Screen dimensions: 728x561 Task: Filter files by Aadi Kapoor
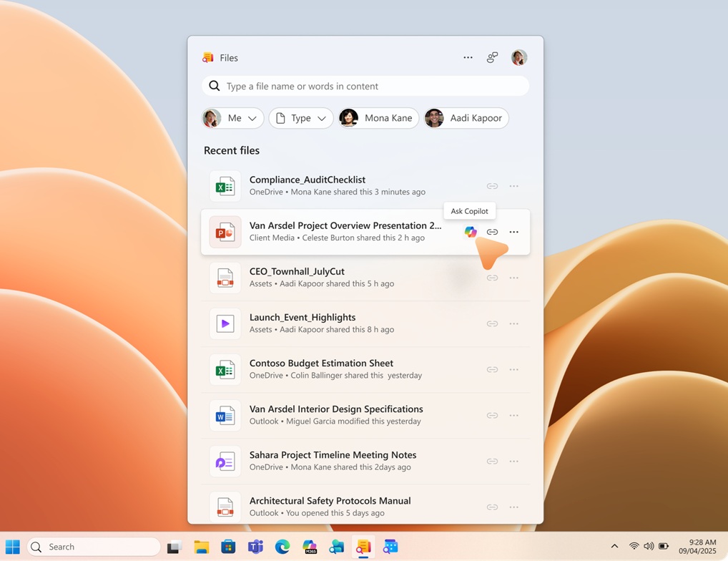(466, 118)
